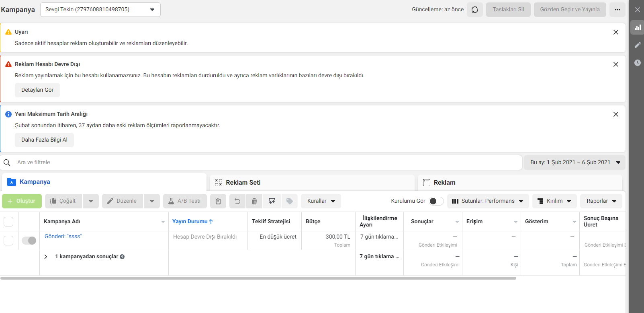Image resolution: width=644 pixels, height=313 pixels.
Task: Click the Reklam window icon
Action: (x=427, y=183)
